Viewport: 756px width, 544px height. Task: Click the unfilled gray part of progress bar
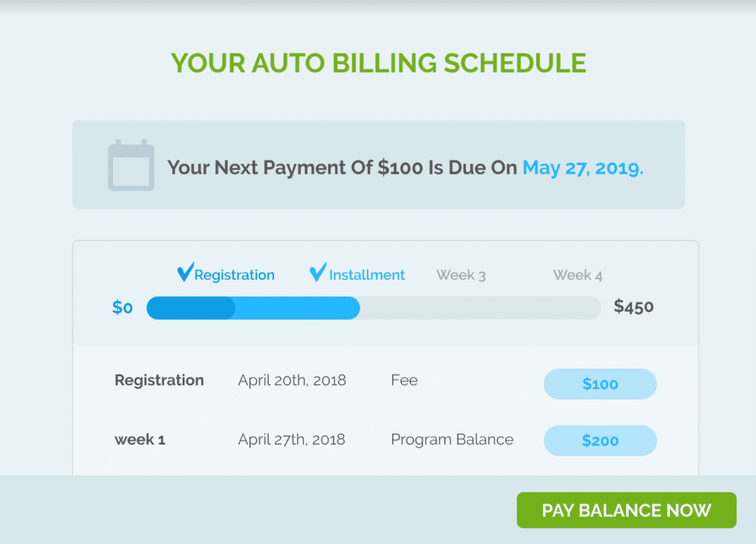coord(480,308)
